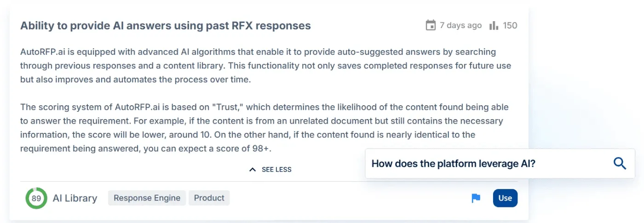Viewport: 644px width, 223px height.
Task: Click the magnifying glass search icon
Action: (620, 163)
